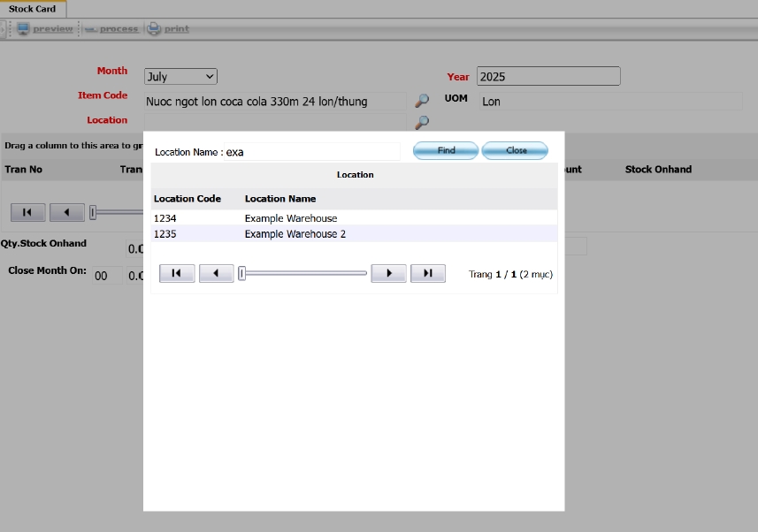Click the pager slider in Location popup
Screen dimensions: 758x532
point(302,274)
